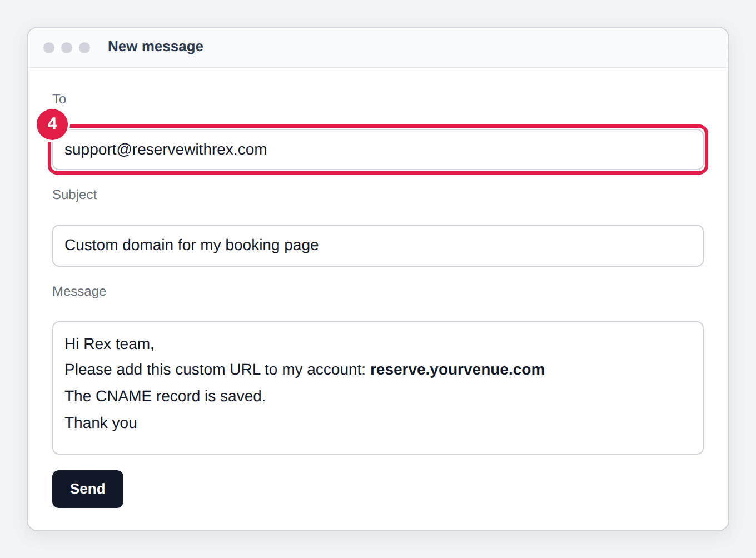Click the middle gray window dot
Viewport: 756px width, 558px height.
click(67, 48)
